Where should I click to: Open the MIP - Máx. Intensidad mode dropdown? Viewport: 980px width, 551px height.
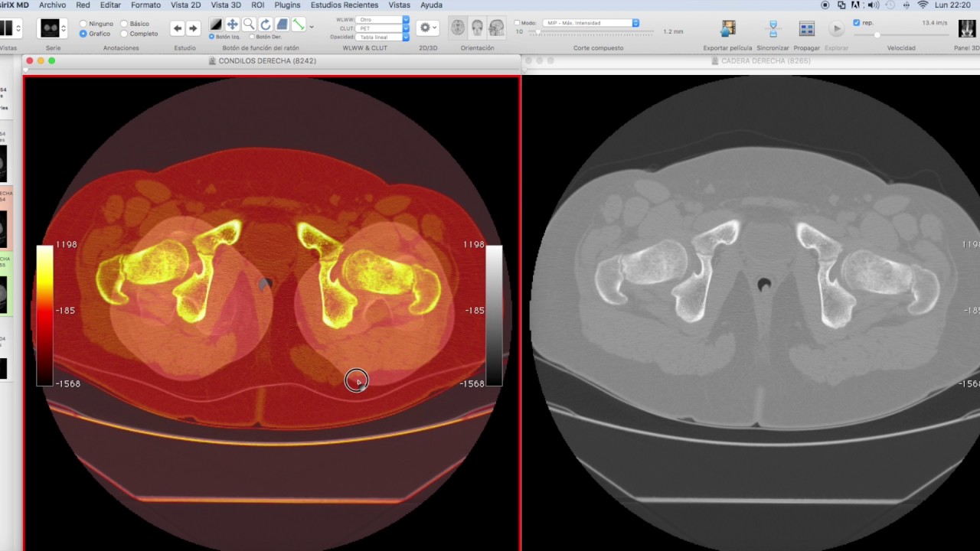[x=592, y=23]
